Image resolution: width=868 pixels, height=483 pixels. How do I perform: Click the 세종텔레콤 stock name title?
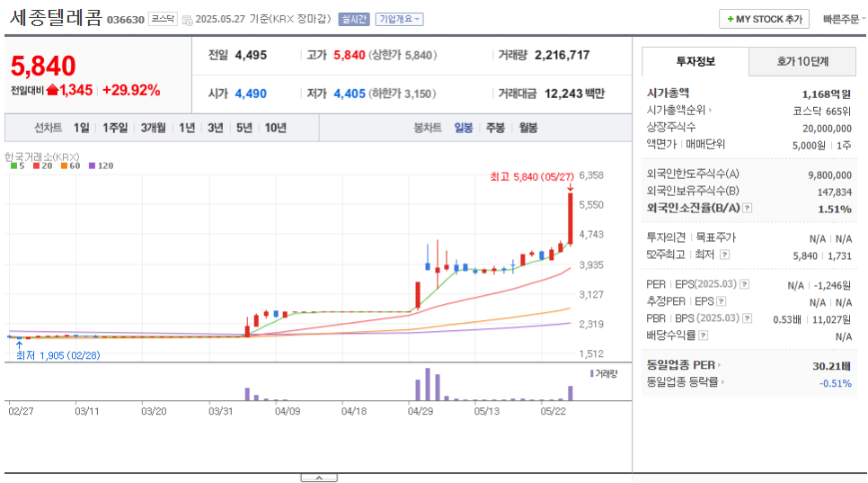(56, 18)
